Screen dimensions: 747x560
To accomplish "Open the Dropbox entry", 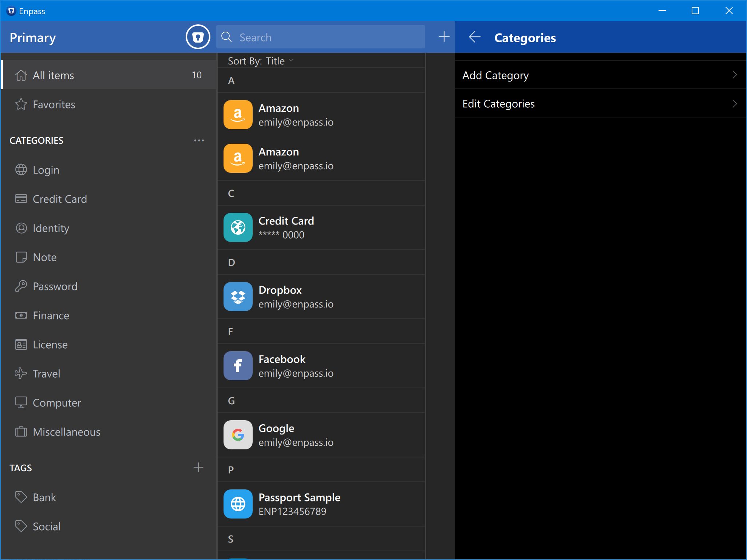I will (x=321, y=297).
